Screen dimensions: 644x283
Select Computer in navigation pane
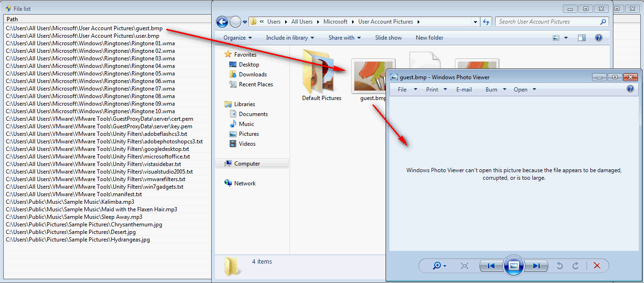pos(247,164)
